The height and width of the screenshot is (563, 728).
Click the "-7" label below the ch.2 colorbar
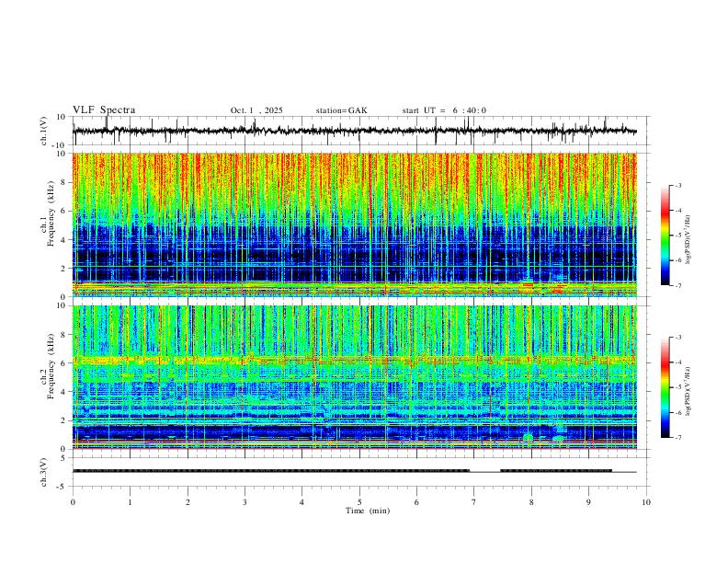coord(677,438)
